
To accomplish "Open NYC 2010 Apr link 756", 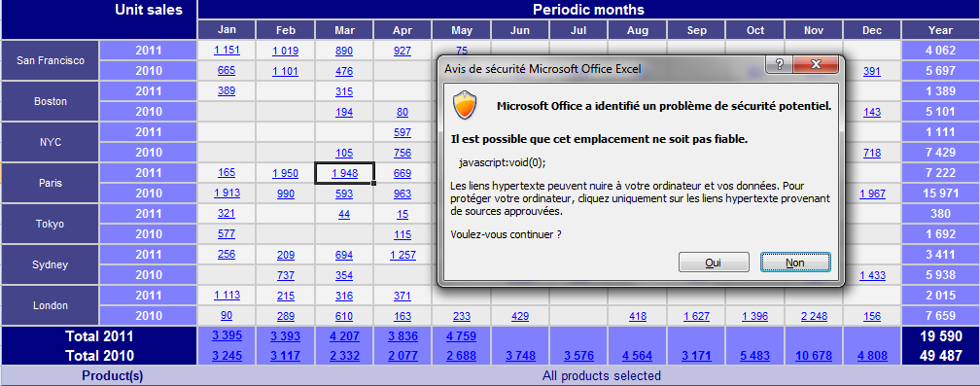I will tap(402, 153).
